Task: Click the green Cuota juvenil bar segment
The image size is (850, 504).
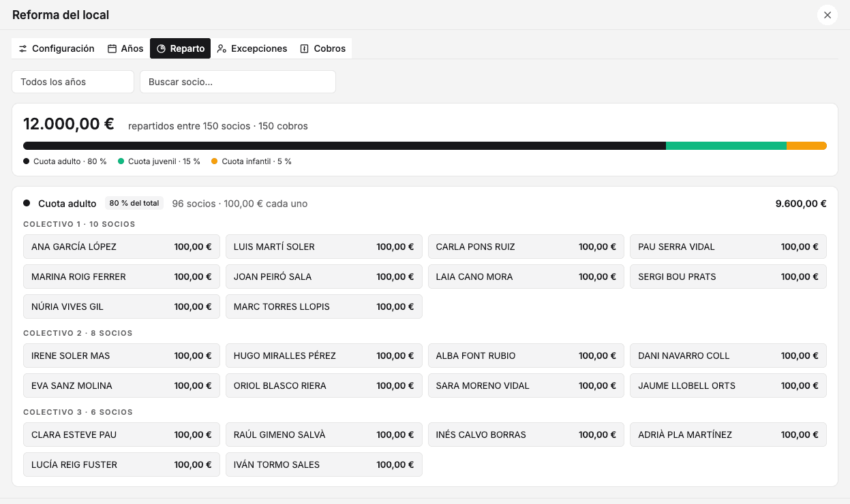Action: 726,146
